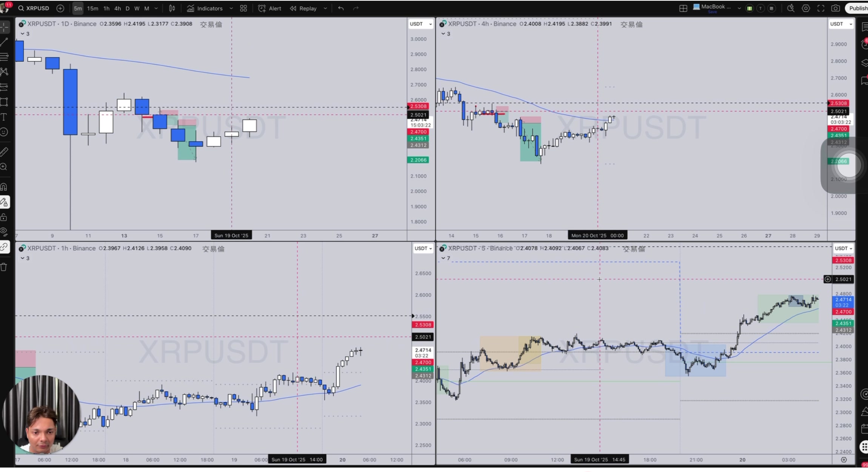868x472 pixels.
Task: Select the Text annotation tool
Action: pyautogui.click(x=5, y=117)
